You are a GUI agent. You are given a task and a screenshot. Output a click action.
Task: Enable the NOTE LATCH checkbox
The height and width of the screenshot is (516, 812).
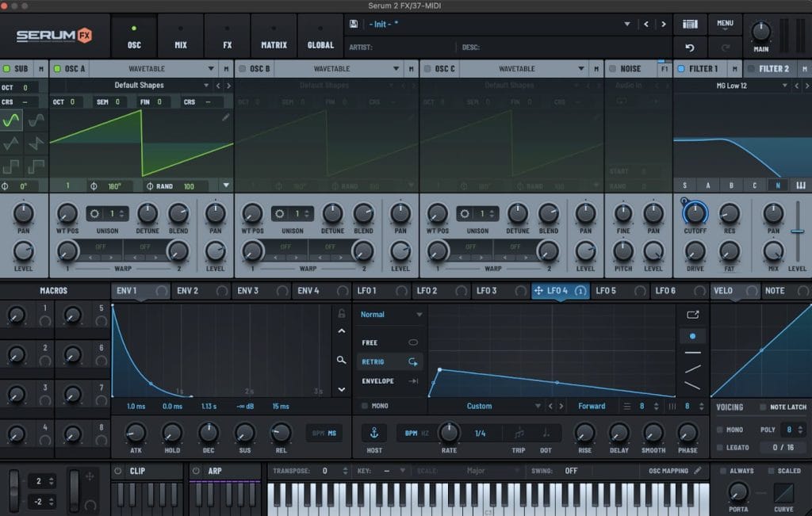(764, 407)
